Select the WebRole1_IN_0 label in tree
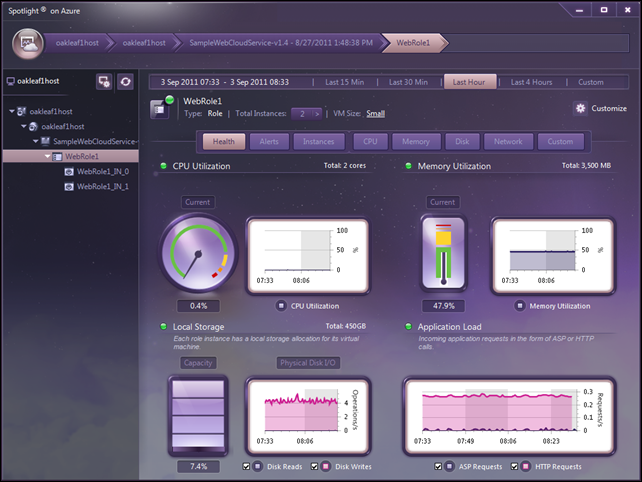This screenshot has height=482, width=642. pyautogui.click(x=103, y=172)
